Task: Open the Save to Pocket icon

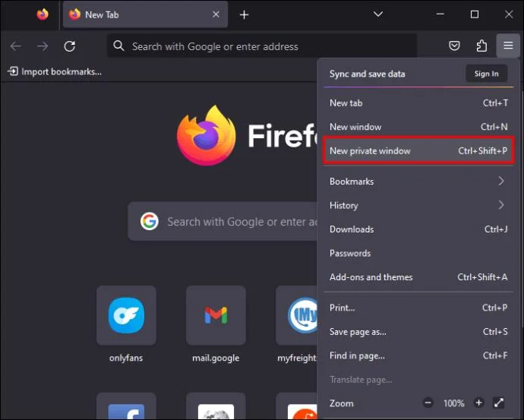Action: tap(454, 46)
